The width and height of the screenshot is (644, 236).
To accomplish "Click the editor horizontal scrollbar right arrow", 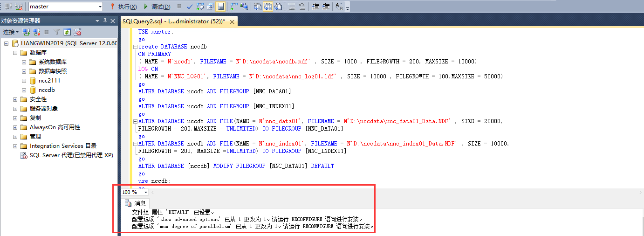I will click(640, 192).
